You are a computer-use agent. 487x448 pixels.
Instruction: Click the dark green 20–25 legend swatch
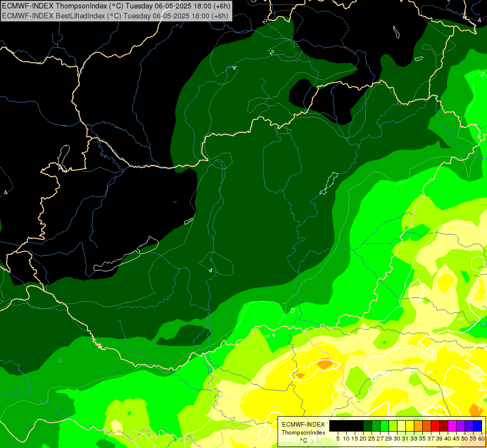[x=368, y=426]
